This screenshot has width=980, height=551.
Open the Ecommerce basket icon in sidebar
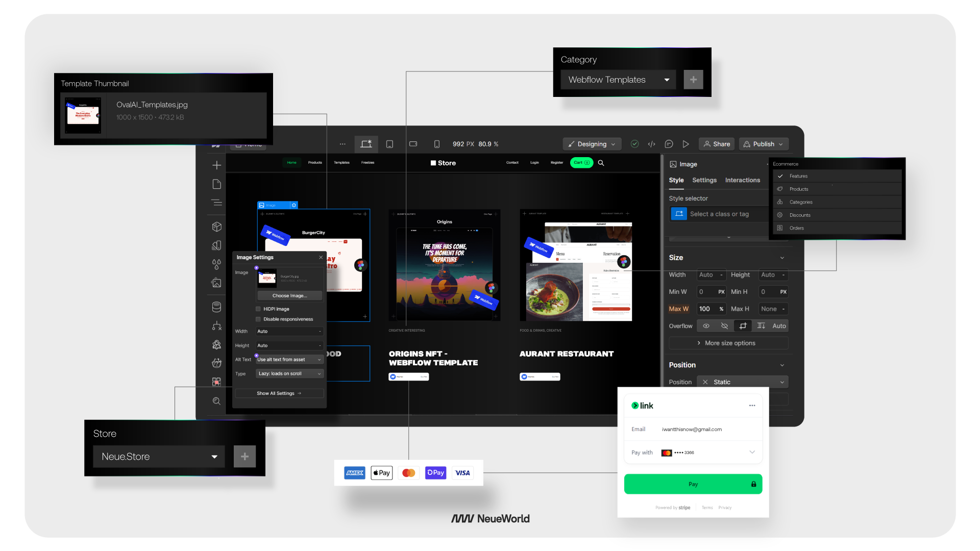tap(216, 363)
